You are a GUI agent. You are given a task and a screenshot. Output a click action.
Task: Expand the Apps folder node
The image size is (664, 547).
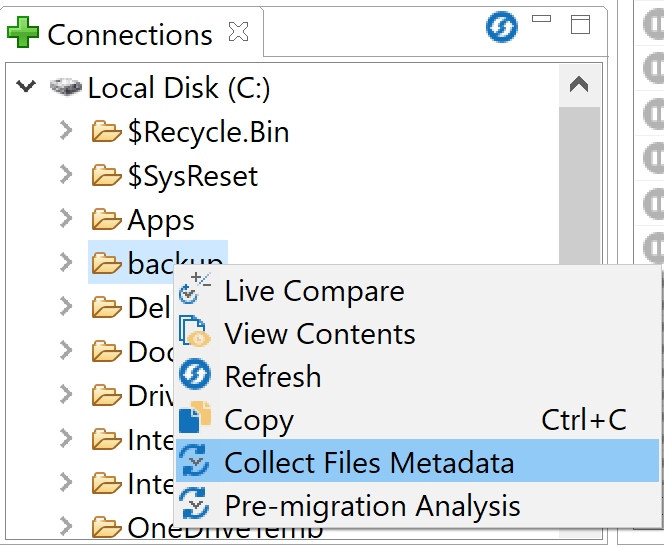click(66, 219)
